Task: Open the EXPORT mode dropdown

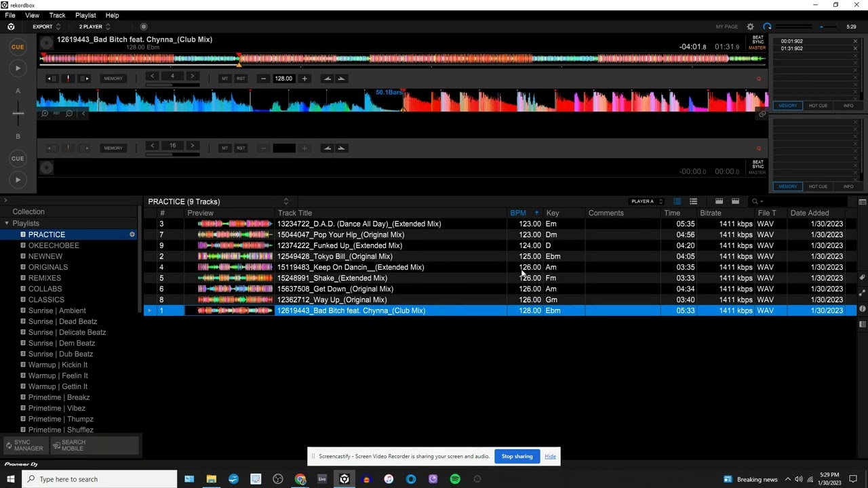Action: click(x=46, y=26)
